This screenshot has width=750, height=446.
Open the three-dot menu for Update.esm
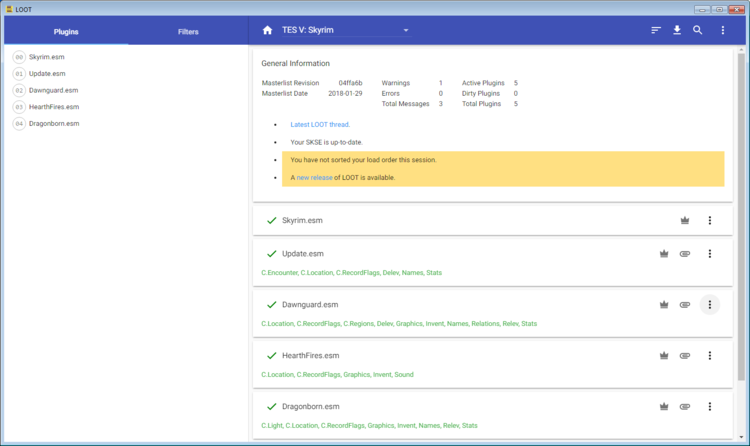click(x=710, y=254)
